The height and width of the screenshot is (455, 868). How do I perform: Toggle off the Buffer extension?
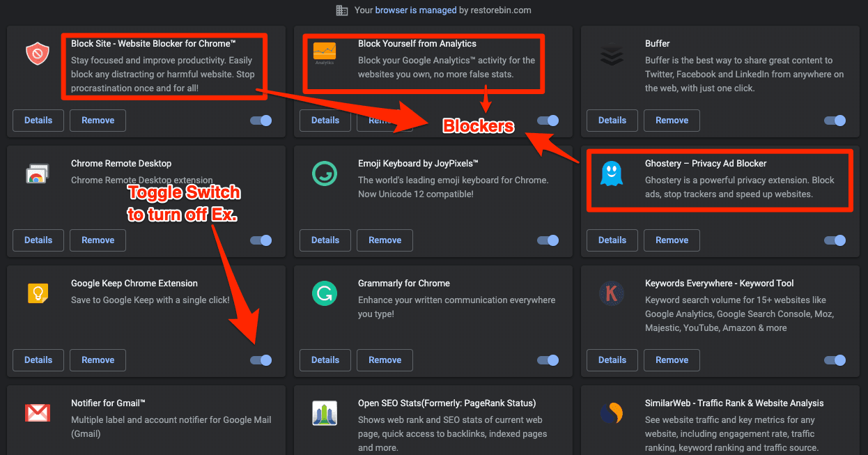tap(835, 121)
